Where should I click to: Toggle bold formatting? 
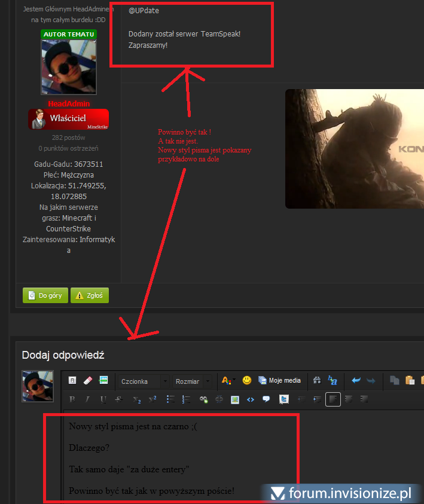tap(72, 399)
